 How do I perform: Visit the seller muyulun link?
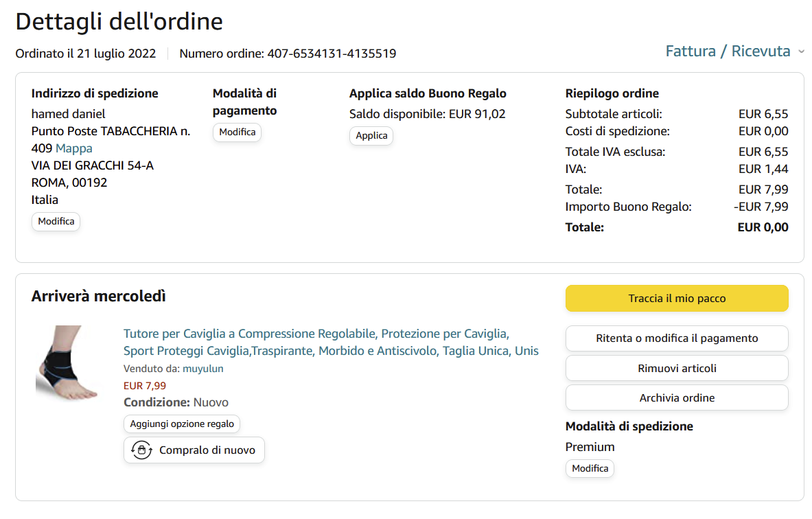click(x=203, y=369)
